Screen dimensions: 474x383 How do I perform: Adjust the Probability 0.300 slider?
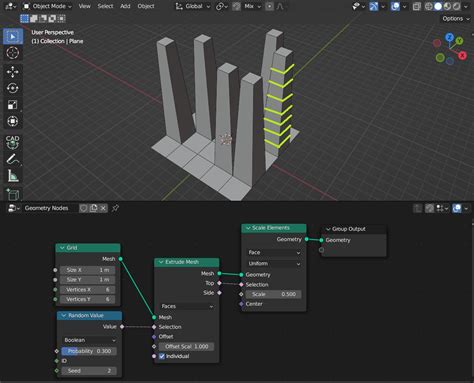coord(89,351)
